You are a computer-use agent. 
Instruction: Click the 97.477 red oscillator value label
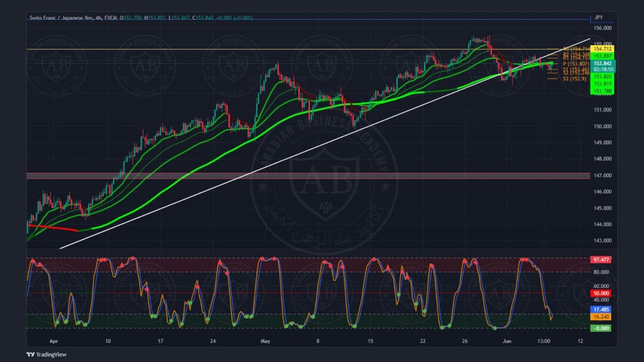tap(601, 259)
